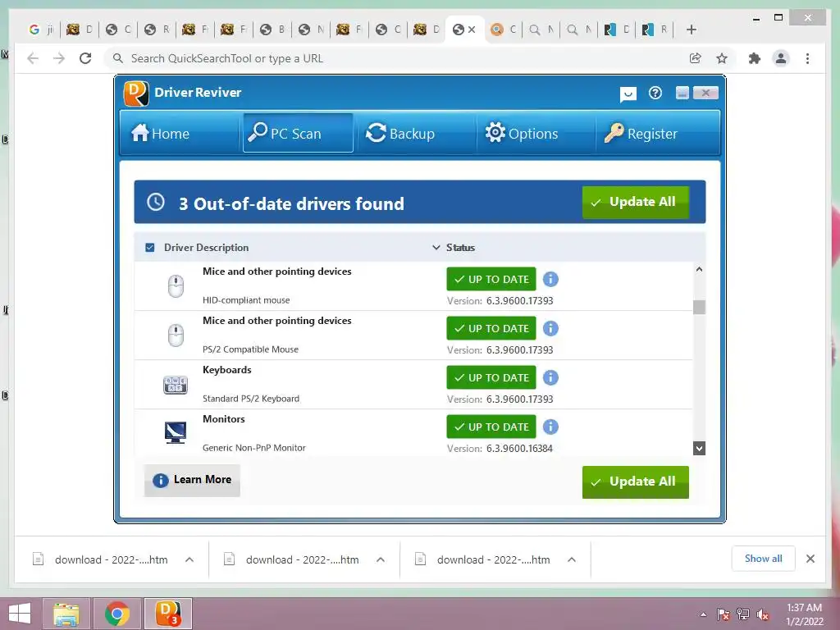Move the driver list down with the bottom scrollbar arrow
Viewport: 840px width, 630px height.
pyautogui.click(x=699, y=449)
